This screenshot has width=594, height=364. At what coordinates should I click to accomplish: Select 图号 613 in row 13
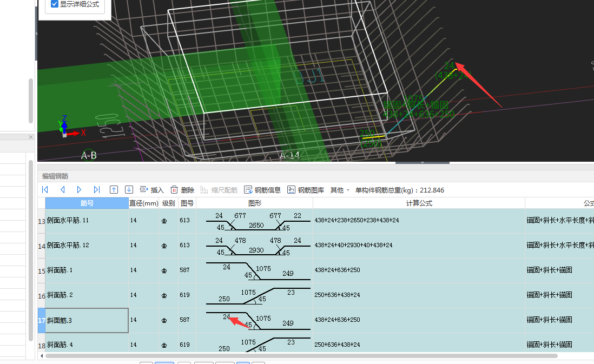coord(185,220)
